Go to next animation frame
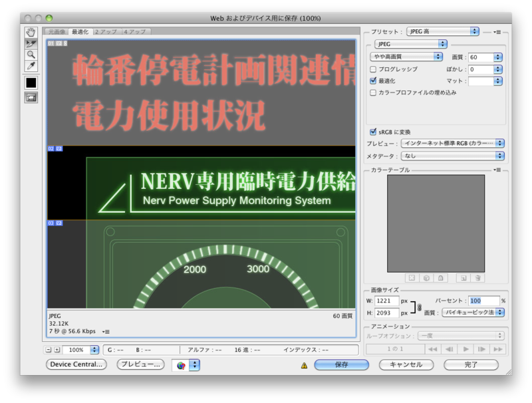The width and height of the screenshot is (532, 403). coord(481,349)
